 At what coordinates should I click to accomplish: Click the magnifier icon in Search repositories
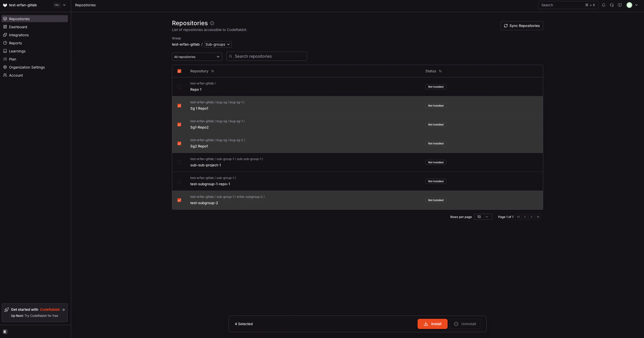(230, 56)
